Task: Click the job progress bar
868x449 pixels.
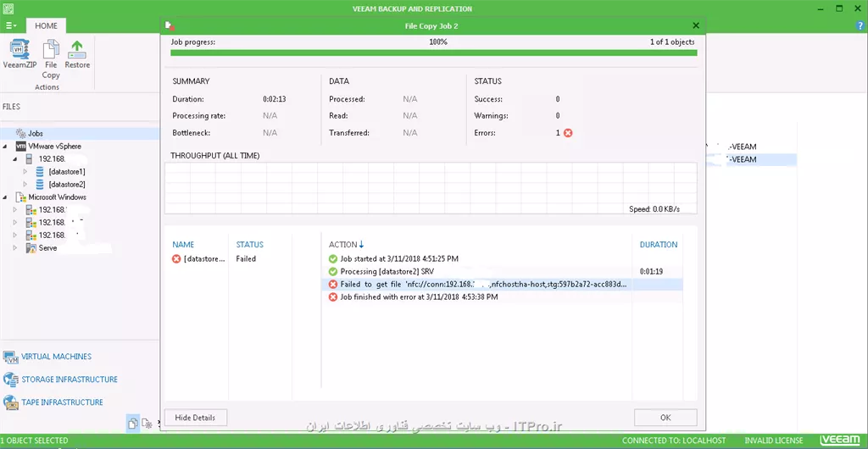Action: 433,53
